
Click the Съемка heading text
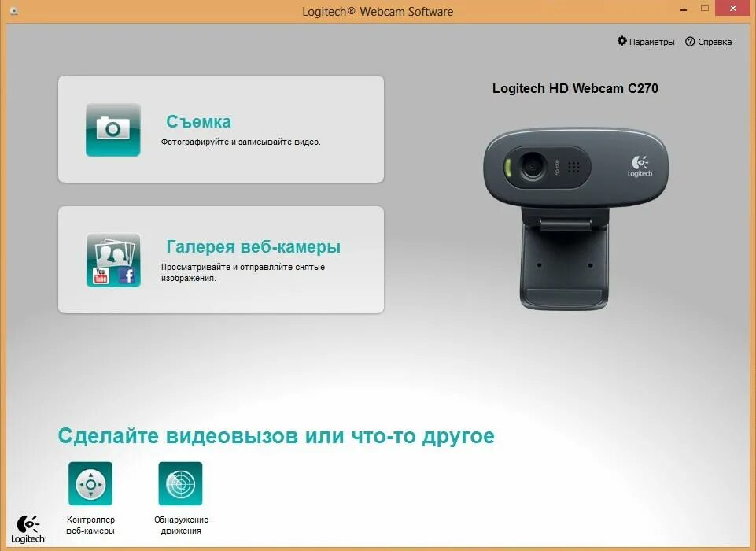click(x=199, y=121)
